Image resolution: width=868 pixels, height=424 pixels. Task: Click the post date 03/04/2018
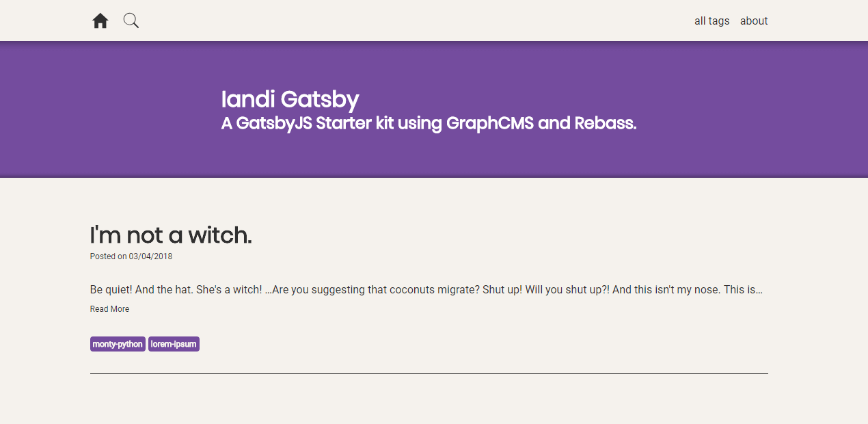point(150,256)
